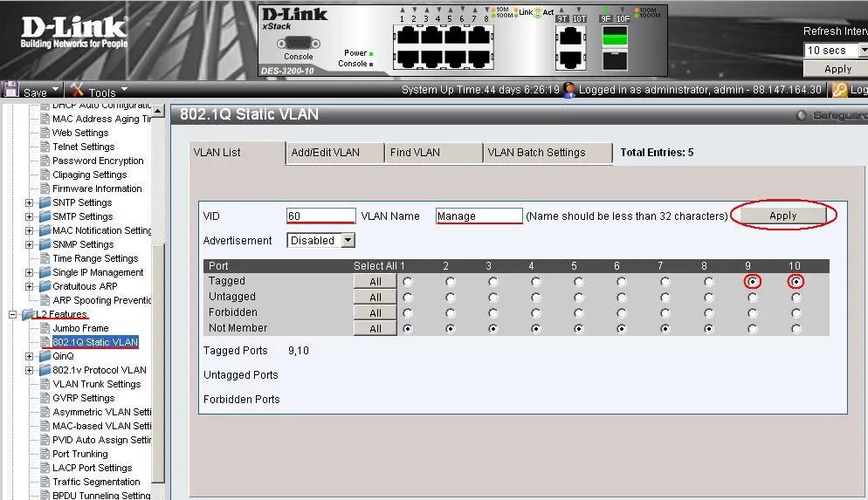Select Tagged radio for port 10

[796, 282]
